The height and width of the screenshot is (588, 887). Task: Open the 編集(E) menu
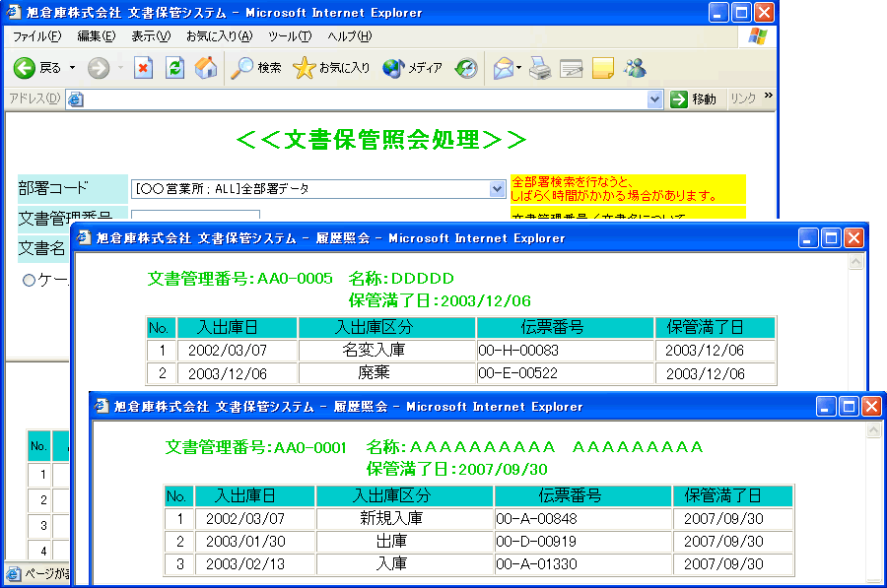coord(97,36)
